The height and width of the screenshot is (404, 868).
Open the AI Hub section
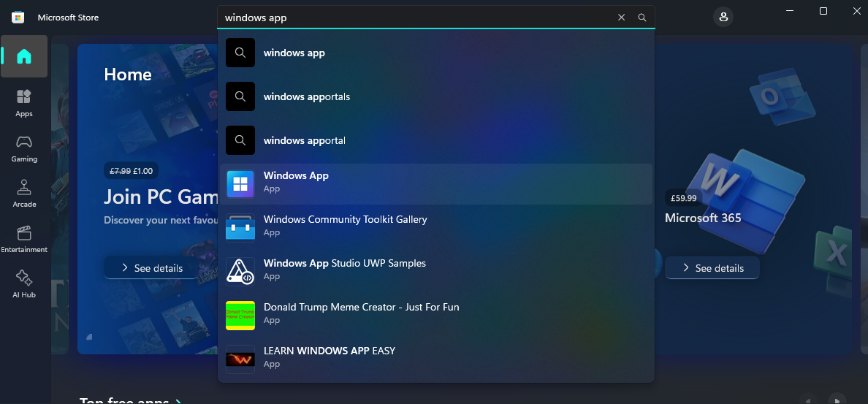24,284
